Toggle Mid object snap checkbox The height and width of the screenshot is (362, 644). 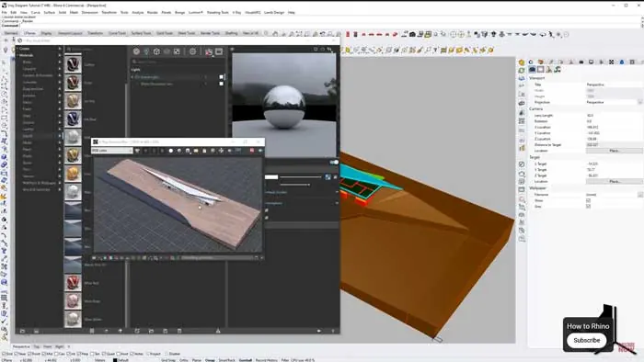44,354
